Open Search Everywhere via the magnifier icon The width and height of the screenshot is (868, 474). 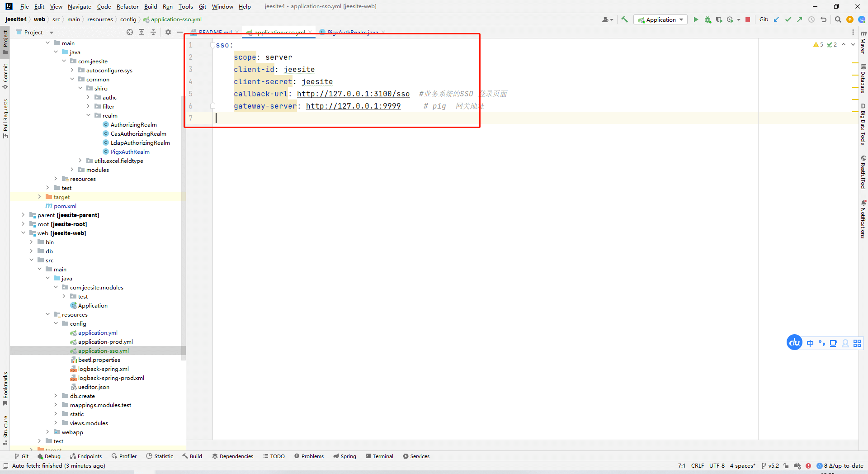(838, 19)
